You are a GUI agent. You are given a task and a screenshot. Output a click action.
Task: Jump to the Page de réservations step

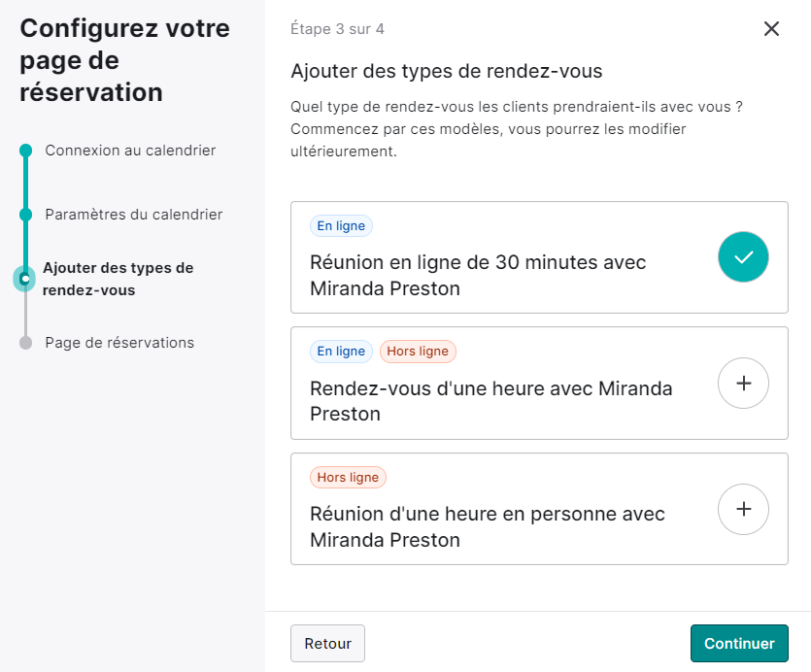pos(119,343)
